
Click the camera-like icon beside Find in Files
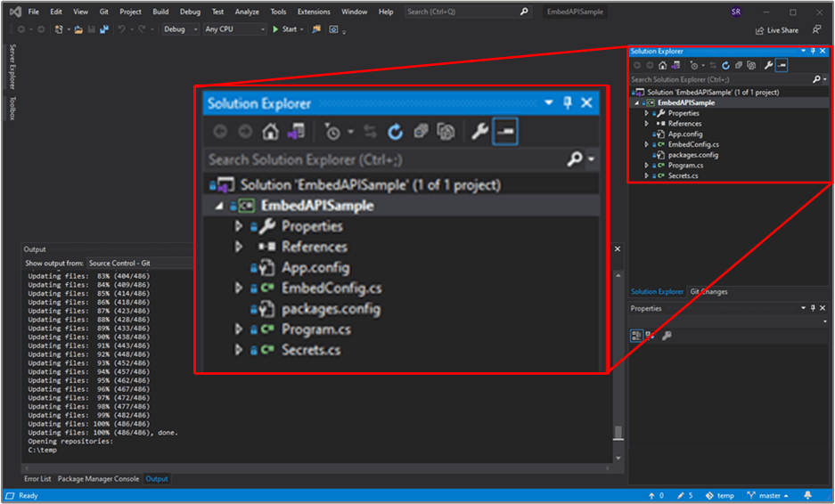pyautogui.click(x=333, y=29)
